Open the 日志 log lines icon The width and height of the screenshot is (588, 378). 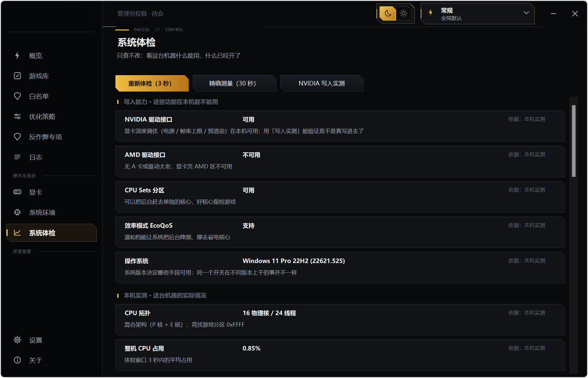click(17, 157)
